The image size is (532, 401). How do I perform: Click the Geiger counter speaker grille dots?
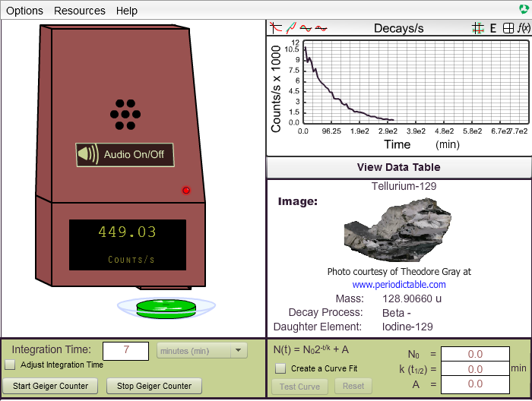tap(125, 114)
